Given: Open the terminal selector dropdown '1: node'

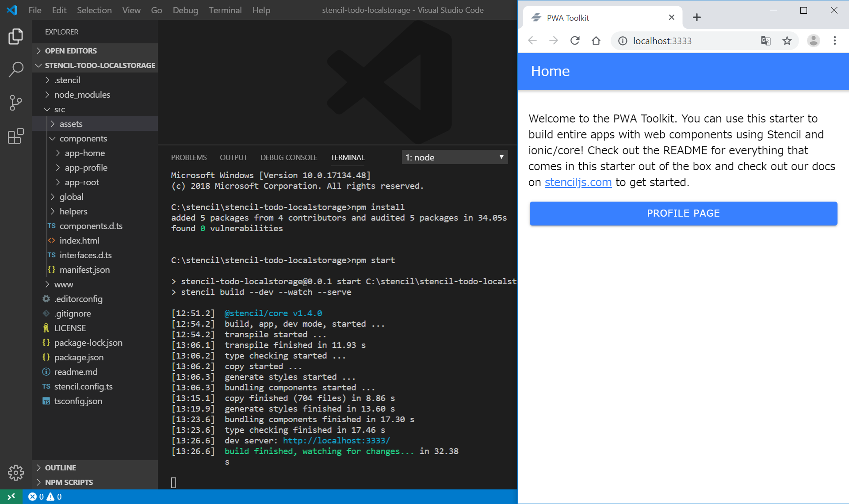Looking at the screenshot, I should pyautogui.click(x=455, y=157).
